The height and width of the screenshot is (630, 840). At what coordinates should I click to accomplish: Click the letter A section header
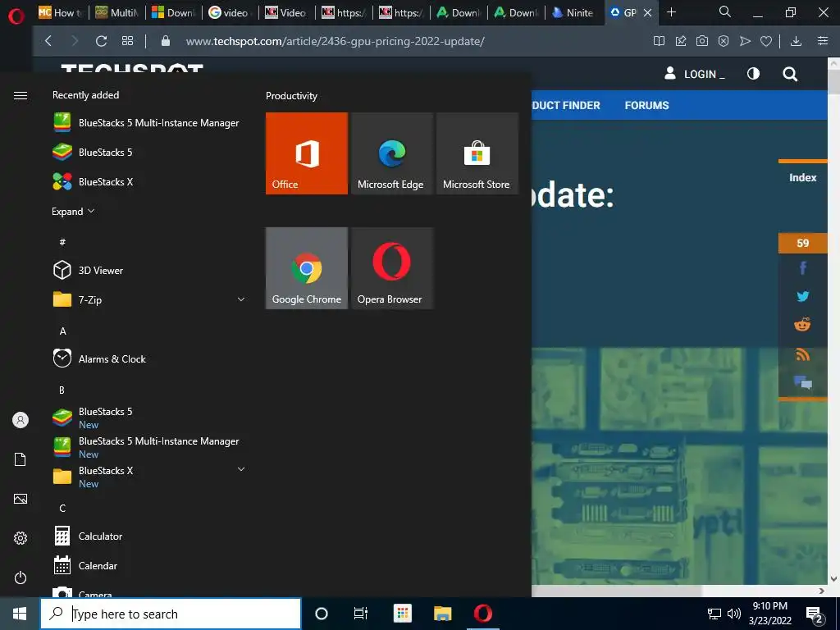tap(62, 331)
